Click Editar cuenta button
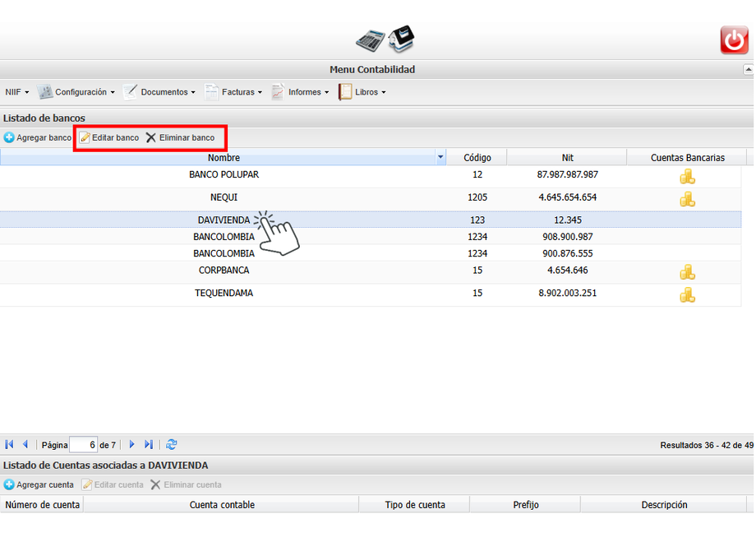756x537 pixels. [x=113, y=485]
